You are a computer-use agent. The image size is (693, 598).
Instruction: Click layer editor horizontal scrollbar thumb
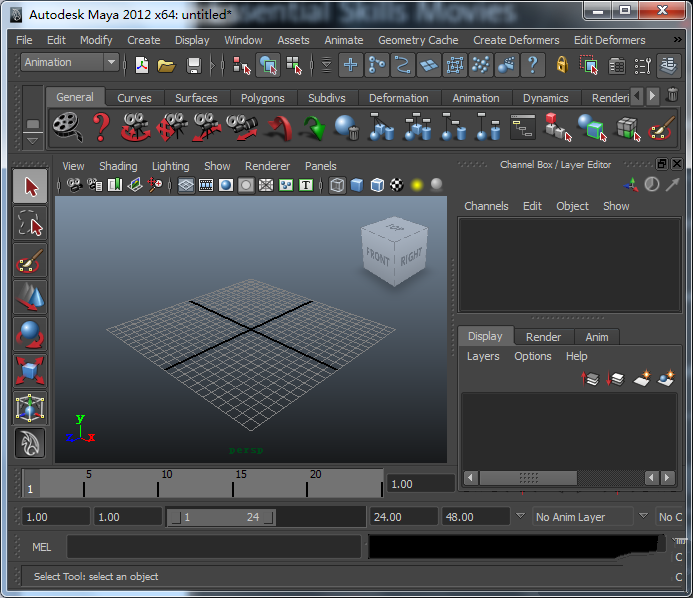coord(529,478)
